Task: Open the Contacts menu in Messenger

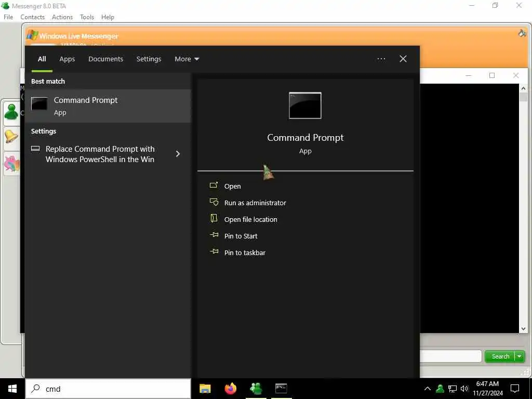Action: coord(33,17)
